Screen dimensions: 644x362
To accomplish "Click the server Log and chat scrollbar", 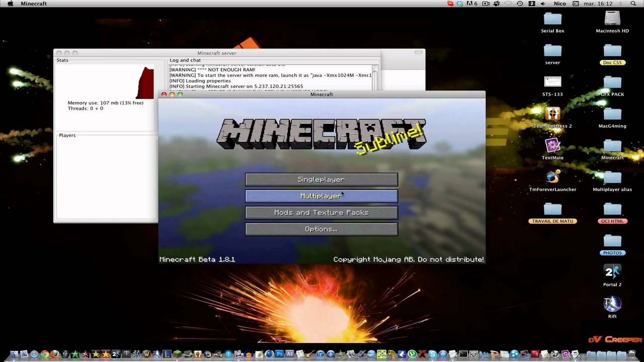I will (375, 78).
